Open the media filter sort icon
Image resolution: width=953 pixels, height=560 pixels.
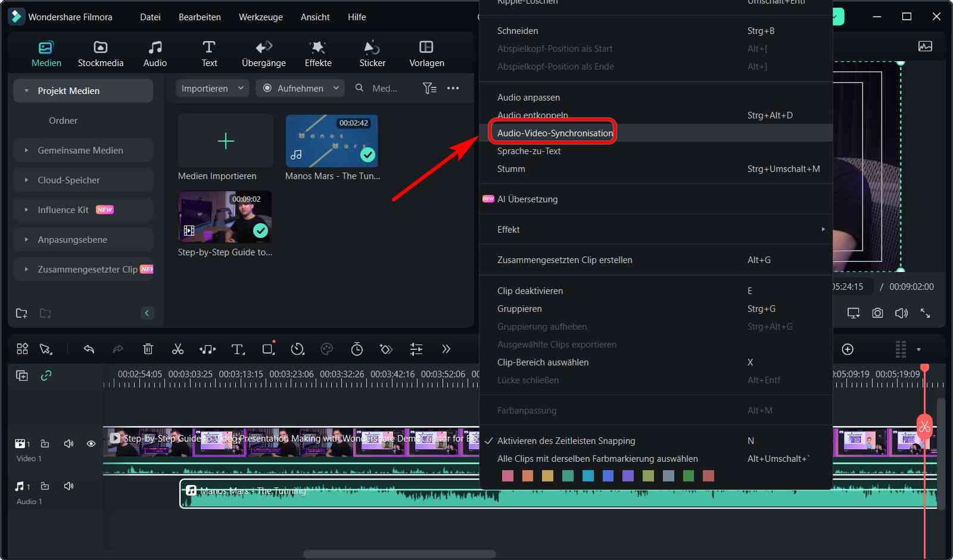click(429, 88)
